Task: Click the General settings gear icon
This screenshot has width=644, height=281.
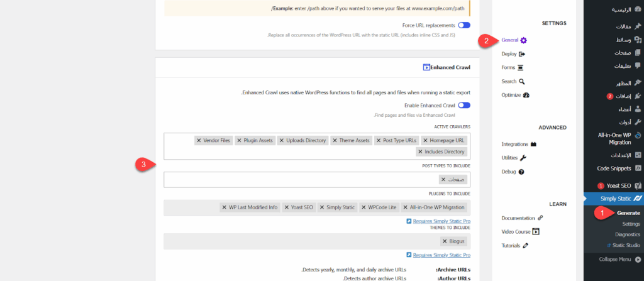Action: pos(523,40)
